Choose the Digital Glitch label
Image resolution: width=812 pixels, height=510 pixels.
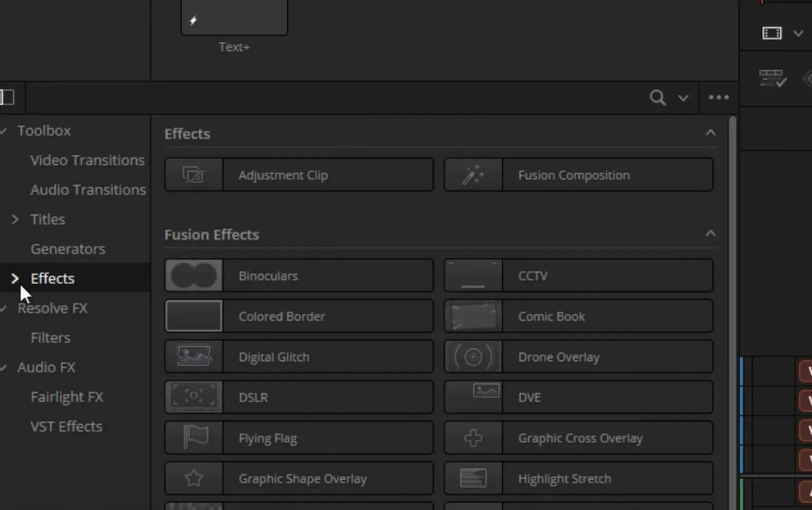(274, 357)
